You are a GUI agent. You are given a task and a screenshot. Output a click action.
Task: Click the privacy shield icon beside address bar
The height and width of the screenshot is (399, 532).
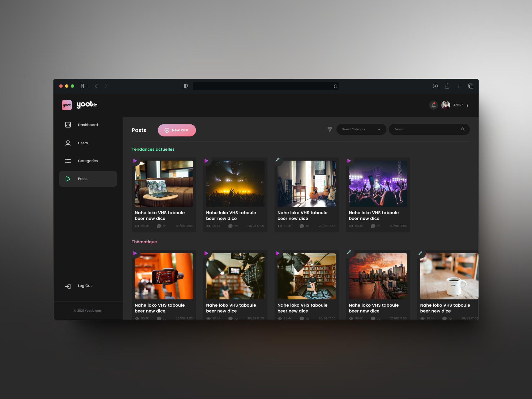click(x=186, y=86)
